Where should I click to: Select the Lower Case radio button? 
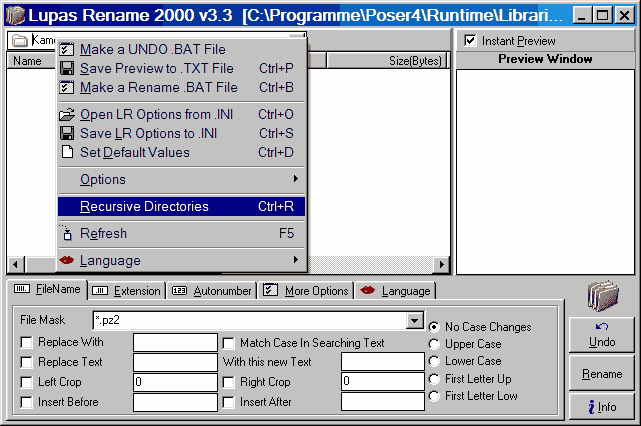[434, 361]
